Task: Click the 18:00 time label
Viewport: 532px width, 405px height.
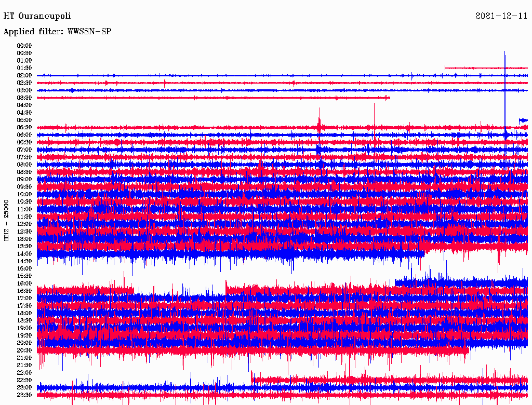Action: pyautogui.click(x=24, y=313)
